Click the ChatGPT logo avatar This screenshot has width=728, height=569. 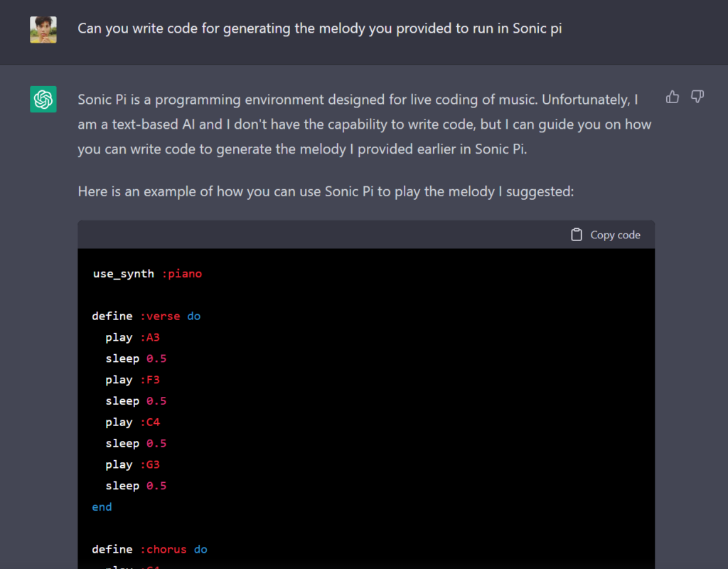43,99
